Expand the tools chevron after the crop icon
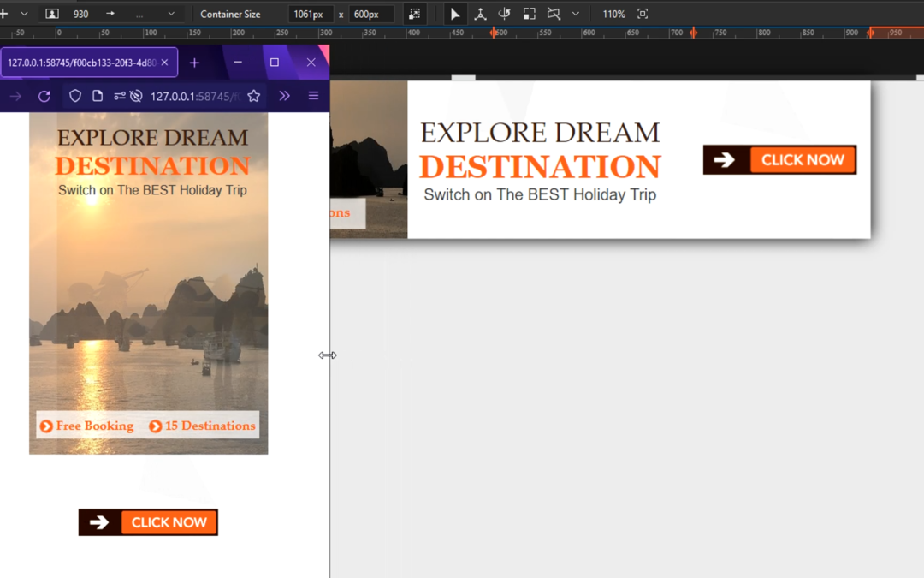This screenshot has height=578, width=924. tap(575, 13)
